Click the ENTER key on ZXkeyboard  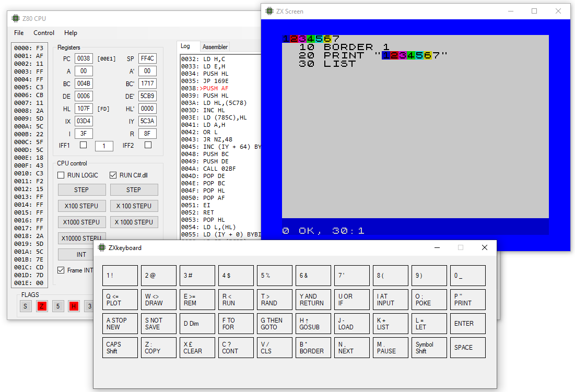point(468,324)
